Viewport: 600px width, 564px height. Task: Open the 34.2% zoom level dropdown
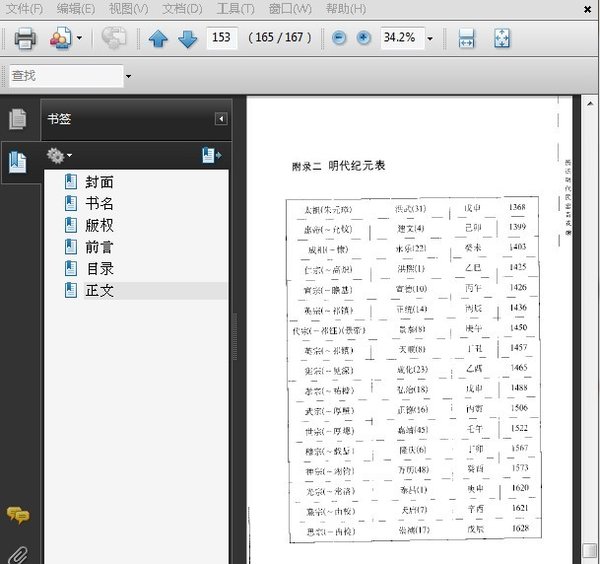point(430,39)
